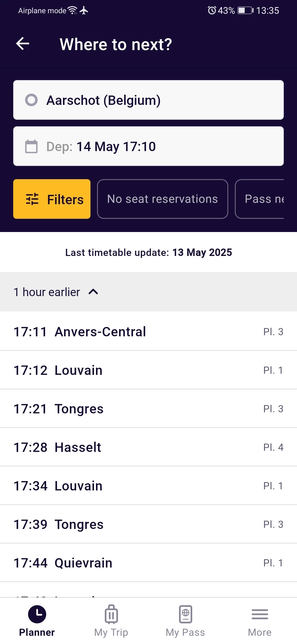Tap the circle icon beside Aarschot
Viewport: 297px width, 644px height.
click(31, 100)
